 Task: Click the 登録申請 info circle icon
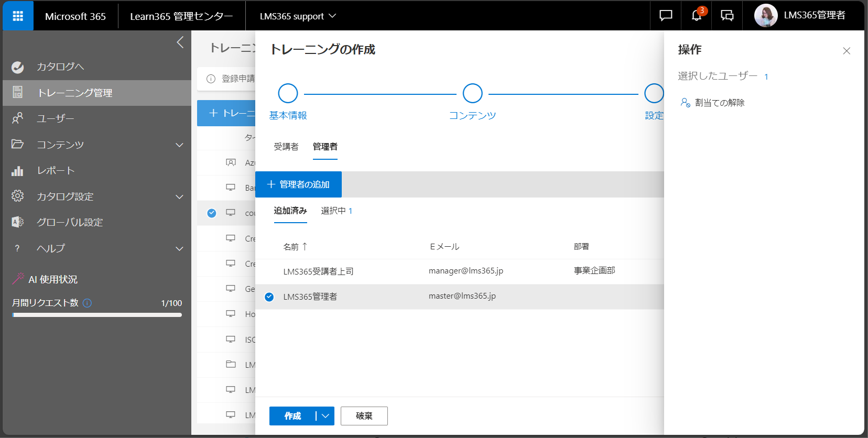(x=211, y=79)
